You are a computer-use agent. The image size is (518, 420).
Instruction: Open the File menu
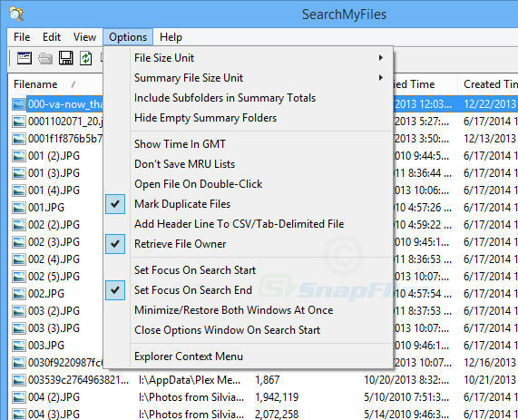22,37
